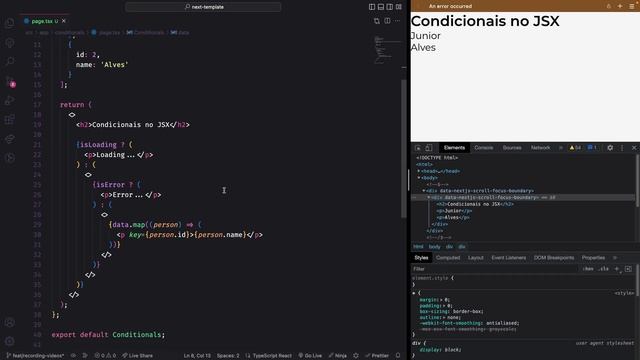Open the Customize Layout icon
The height and width of the screenshot is (360, 640).
399,7
